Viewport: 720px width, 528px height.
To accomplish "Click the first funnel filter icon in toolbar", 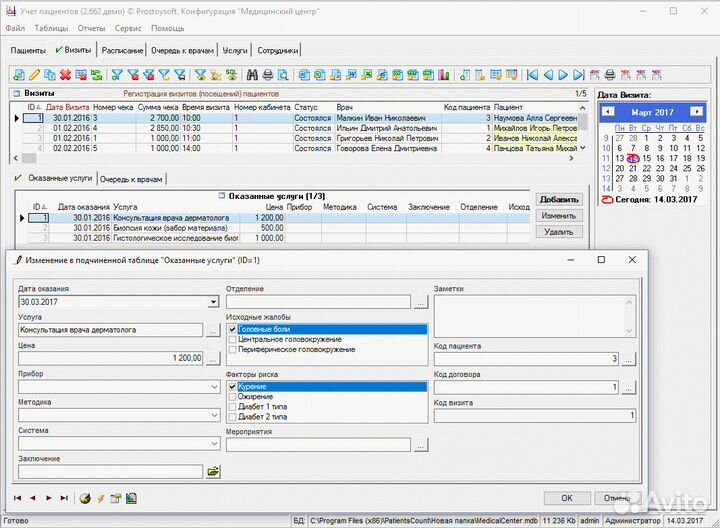I will [117, 75].
